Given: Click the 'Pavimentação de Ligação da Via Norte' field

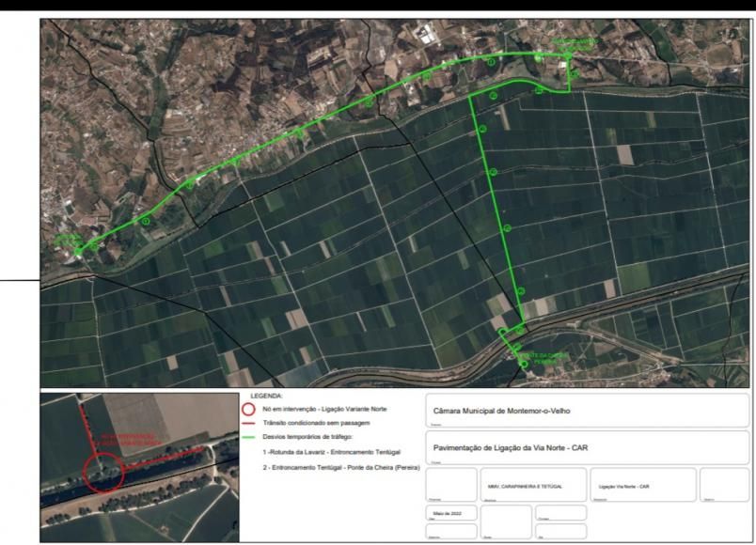Looking at the screenshot, I should (587, 448).
